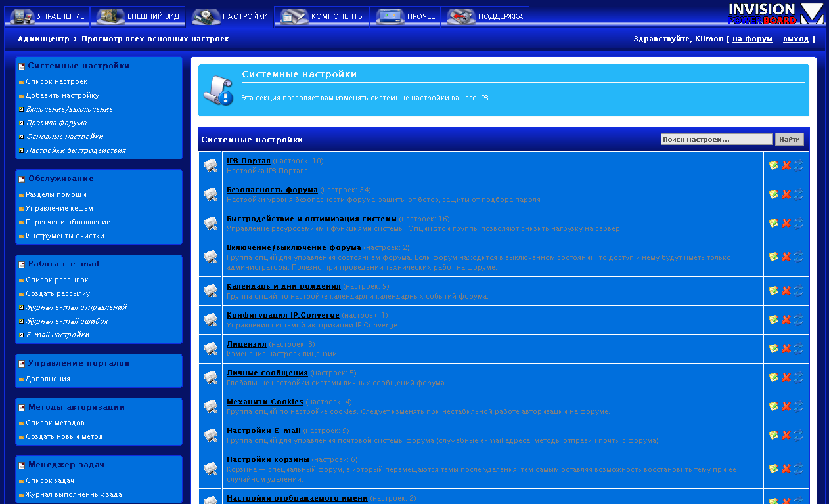Click the red X for Механизм Cookies row
Image resolution: width=829 pixels, height=504 pixels.
pos(786,406)
